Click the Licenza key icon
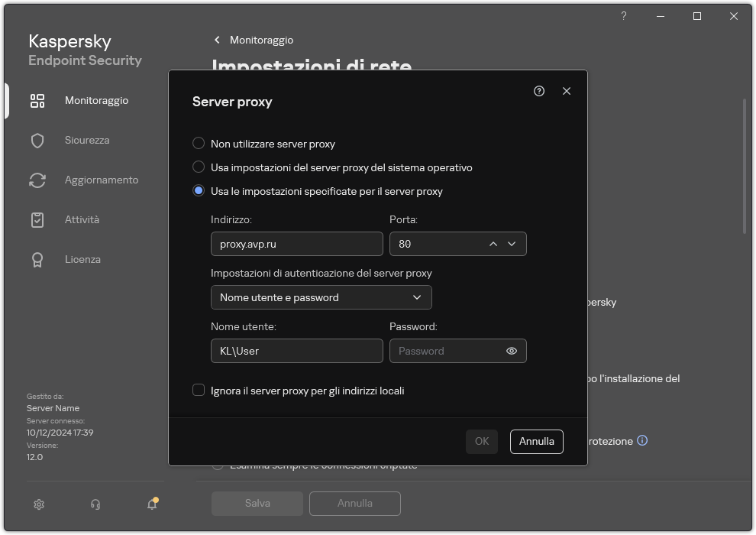Image resolution: width=756 pixels, height=535 pixels. tap(37, 259)
